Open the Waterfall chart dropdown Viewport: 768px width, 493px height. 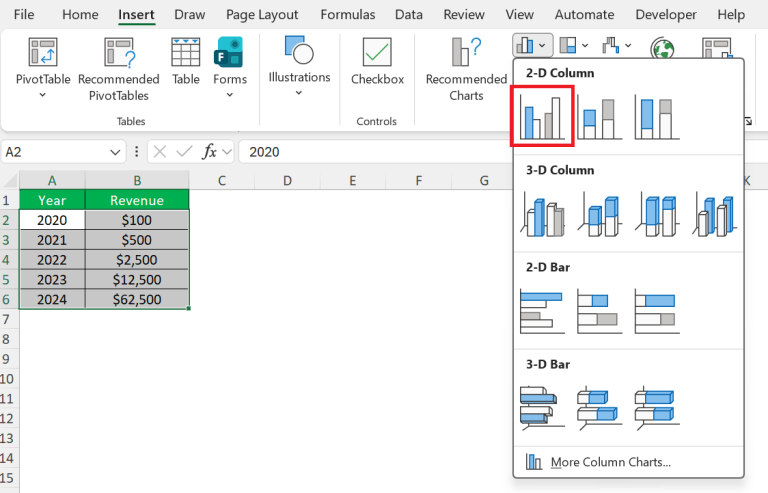point(616,46)
